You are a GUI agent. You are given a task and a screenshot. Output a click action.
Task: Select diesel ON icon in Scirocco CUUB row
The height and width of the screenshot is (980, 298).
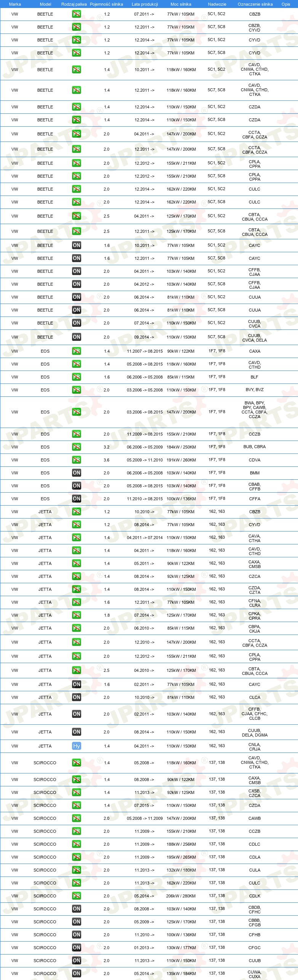click(x=77, y=961)
